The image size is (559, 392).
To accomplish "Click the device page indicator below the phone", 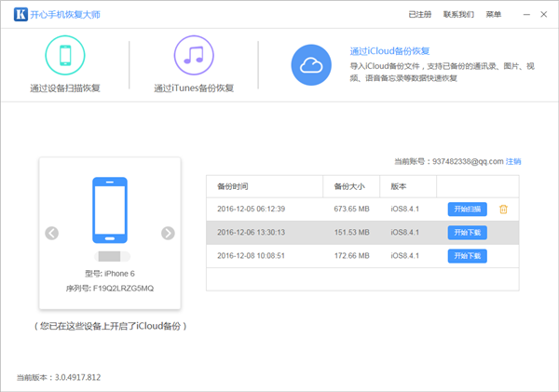I will pos(113,256).
